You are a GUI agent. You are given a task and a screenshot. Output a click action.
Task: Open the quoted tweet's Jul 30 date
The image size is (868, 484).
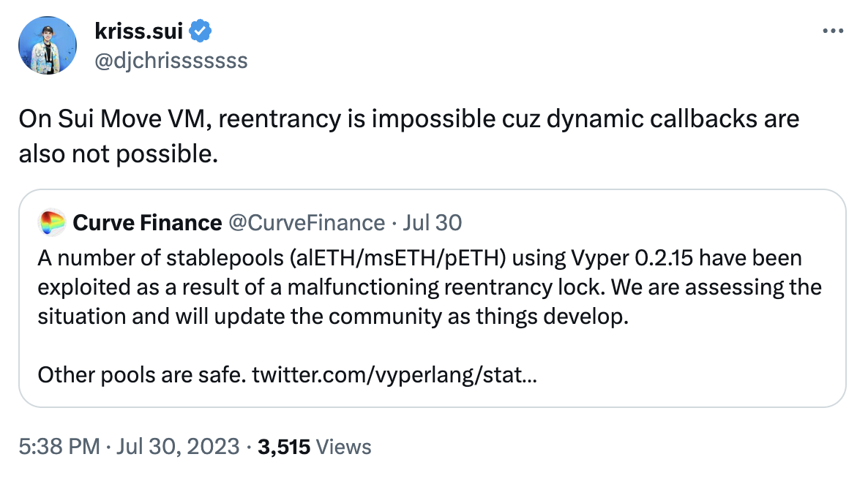[x=436, y=222]
